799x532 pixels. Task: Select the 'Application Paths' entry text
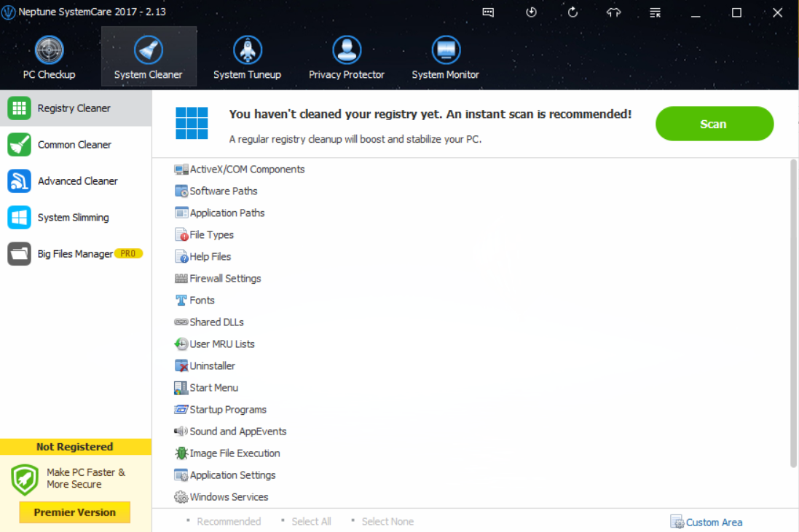227,213
